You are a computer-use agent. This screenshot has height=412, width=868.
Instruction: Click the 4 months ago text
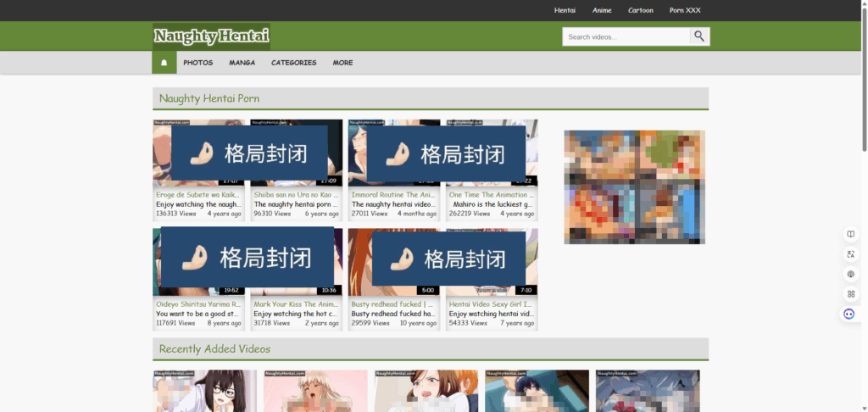[417, 214]
